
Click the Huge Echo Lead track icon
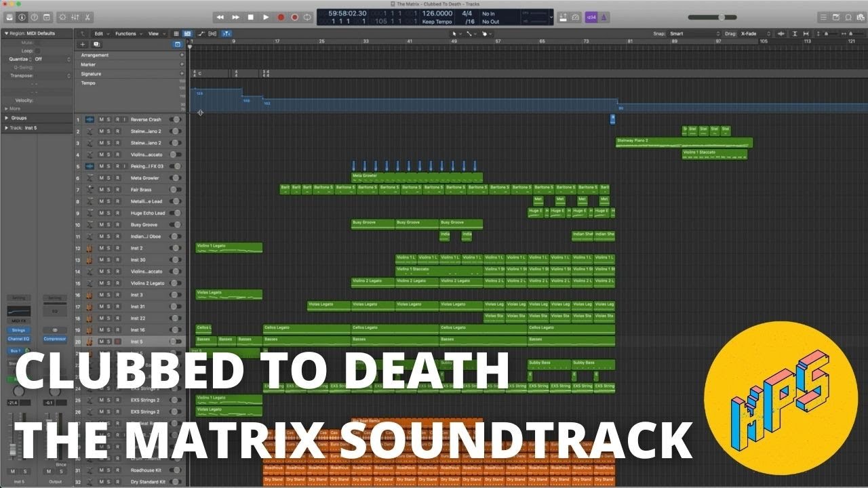(x=90, y=213)
